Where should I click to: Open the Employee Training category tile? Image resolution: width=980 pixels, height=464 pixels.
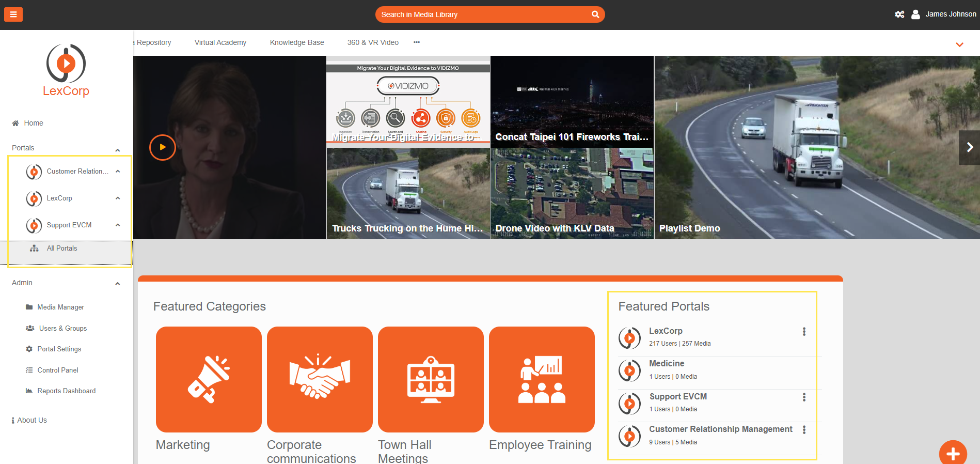542,379
